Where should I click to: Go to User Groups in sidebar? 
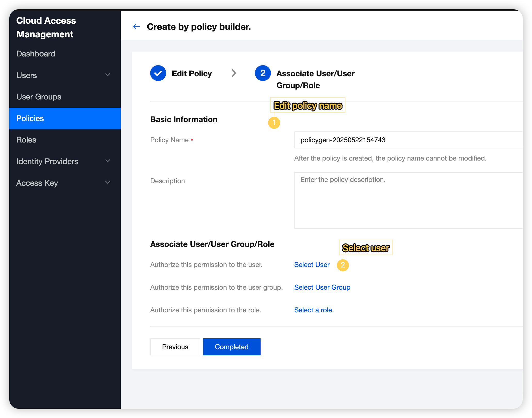pyautogui.click(x=39, y=97)
